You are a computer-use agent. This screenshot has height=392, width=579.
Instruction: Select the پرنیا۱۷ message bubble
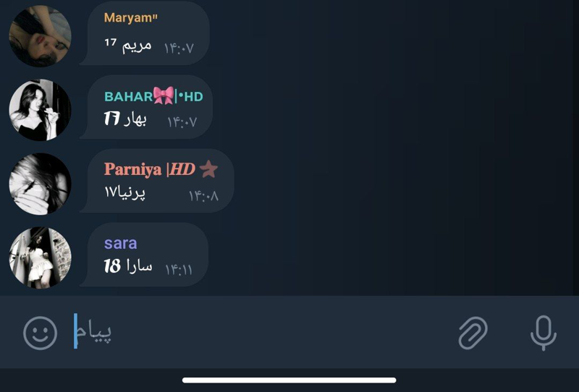point(157,181)
